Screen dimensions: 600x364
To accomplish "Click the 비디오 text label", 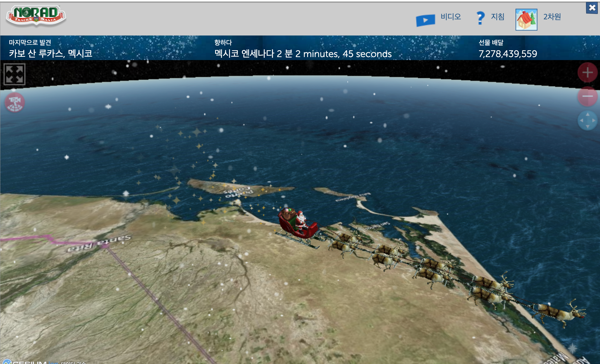I will (450, 17).
